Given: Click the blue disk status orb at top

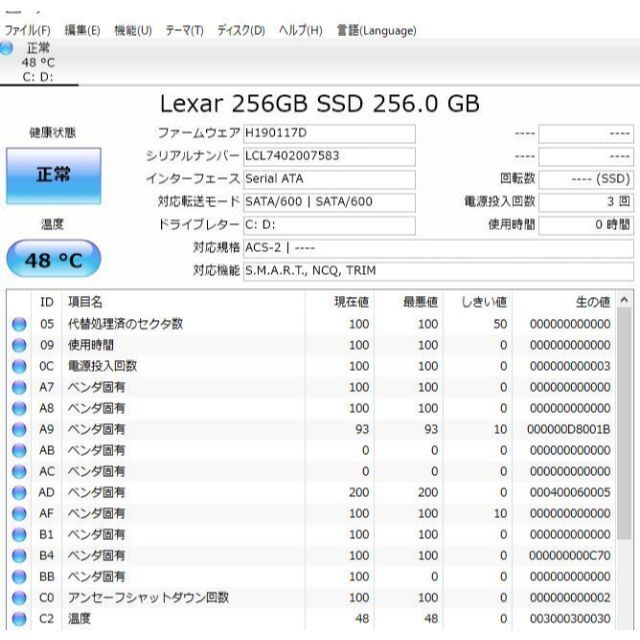Looking at the screenshot, I should click(6, 48).
